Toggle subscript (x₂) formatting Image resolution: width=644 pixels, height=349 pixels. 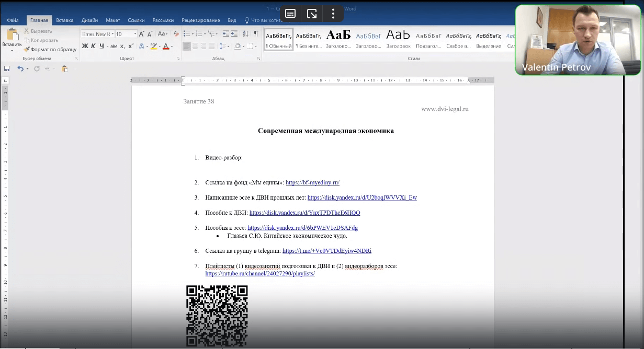click(x=122, y=46)
